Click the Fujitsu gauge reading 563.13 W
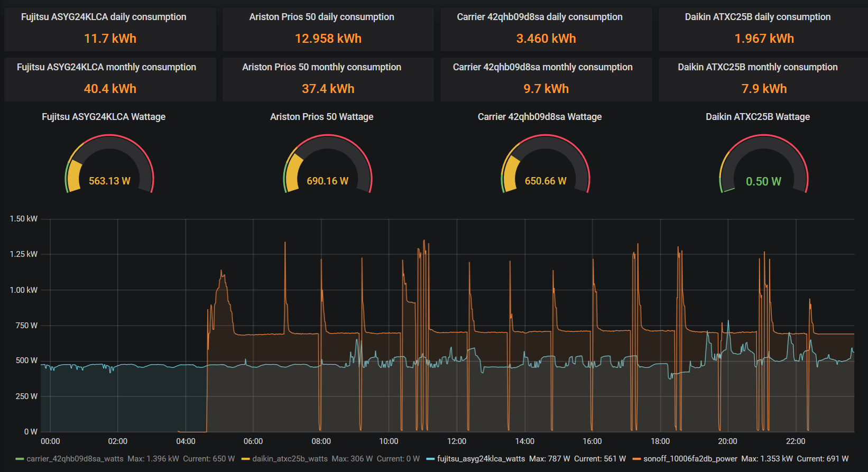Screen dimensions: 868x472 tap(109, 181)
